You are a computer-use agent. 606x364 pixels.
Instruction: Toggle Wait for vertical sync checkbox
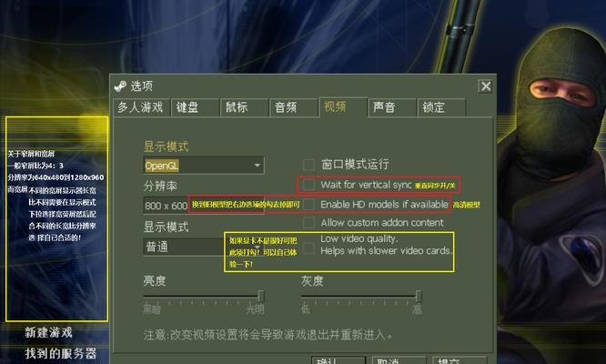(308, 185)
